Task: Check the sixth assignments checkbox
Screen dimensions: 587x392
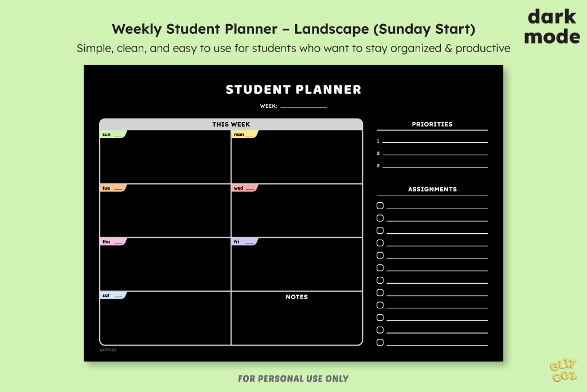Action: [380, 268]
